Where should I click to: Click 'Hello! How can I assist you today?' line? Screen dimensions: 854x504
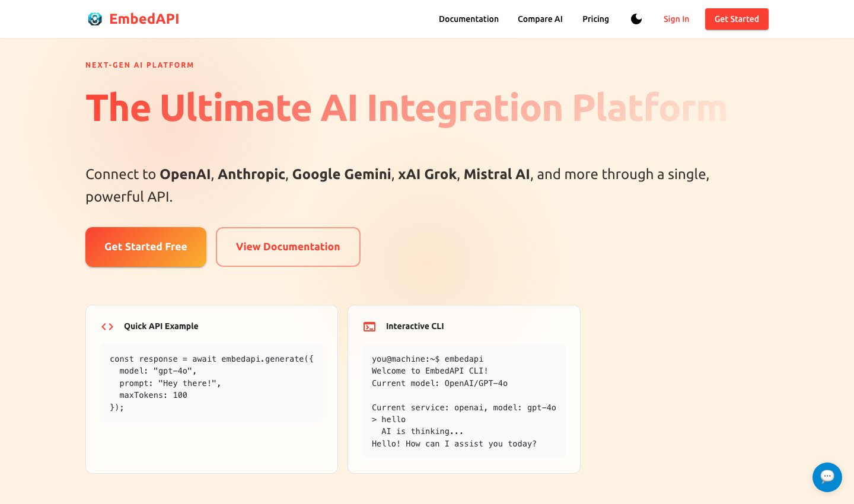[454, 444]
